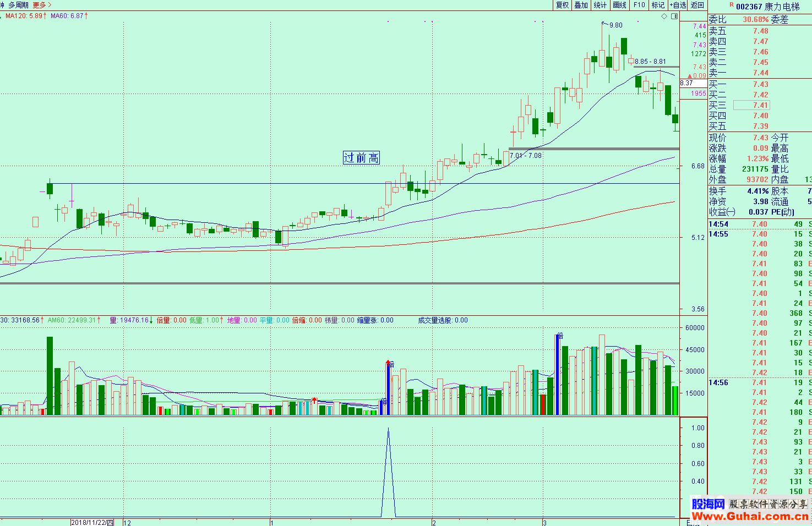Click the 倍缩 indicator label
This screenshot has width=812, height=526.
click(x=307, y=320)
